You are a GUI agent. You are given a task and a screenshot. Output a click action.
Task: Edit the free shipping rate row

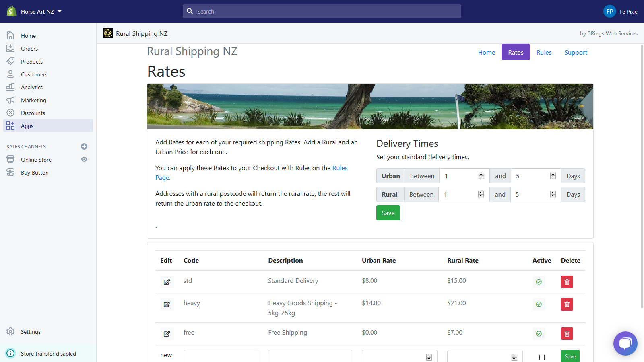pos(167,334)
